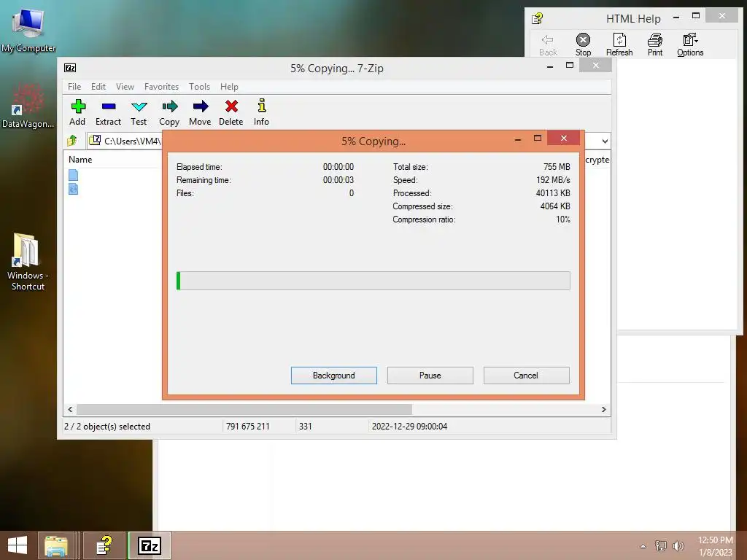Click the Delete toolbar icon
Screen dimensions: 747x560
[231, 112]
